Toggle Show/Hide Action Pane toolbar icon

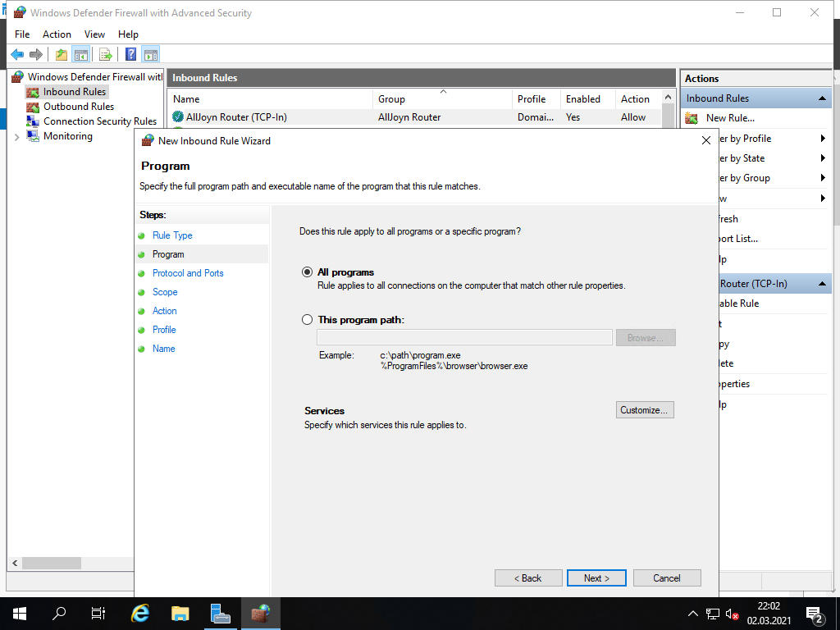click(150, 55)
